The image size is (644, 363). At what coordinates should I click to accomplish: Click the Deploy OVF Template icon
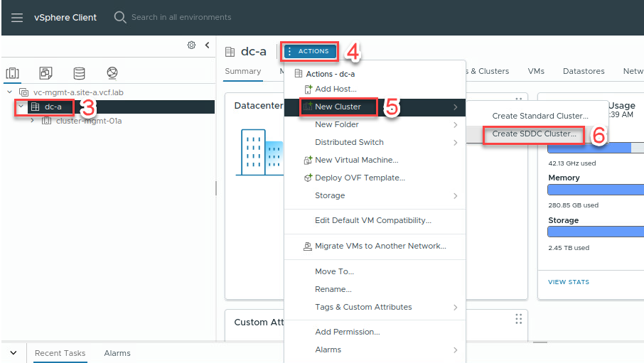click(308, 178)
